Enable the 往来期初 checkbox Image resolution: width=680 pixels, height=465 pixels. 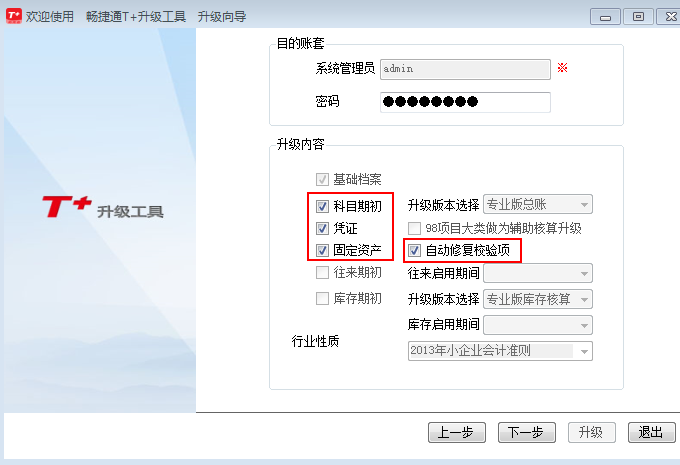click(x=322, y=273)
